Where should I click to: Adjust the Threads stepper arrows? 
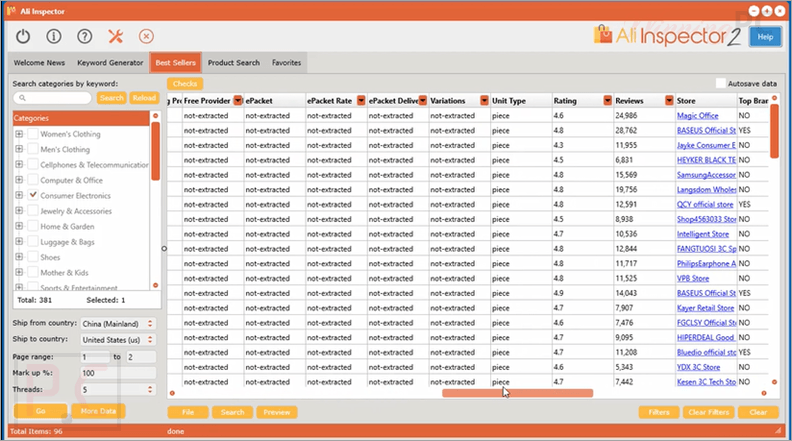click(150, 389)
